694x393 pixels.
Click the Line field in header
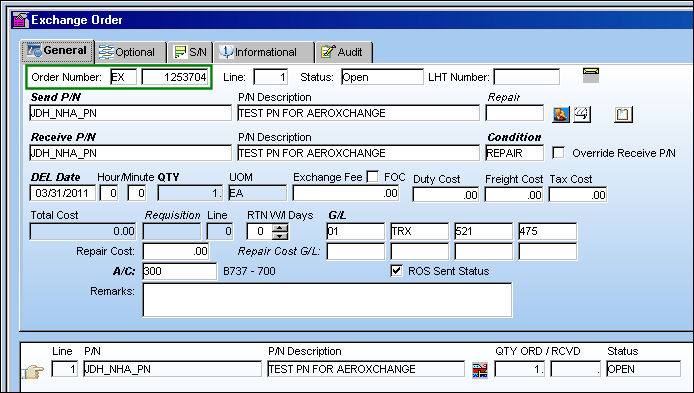click(271, 77)
